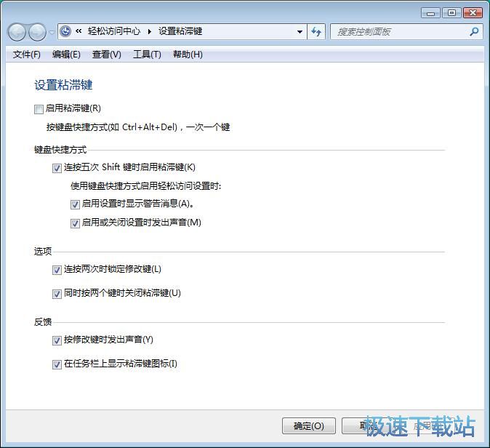Maximize the sticky keys window
The height and width of the screenshot is (448, 490).
coord(451,13)
